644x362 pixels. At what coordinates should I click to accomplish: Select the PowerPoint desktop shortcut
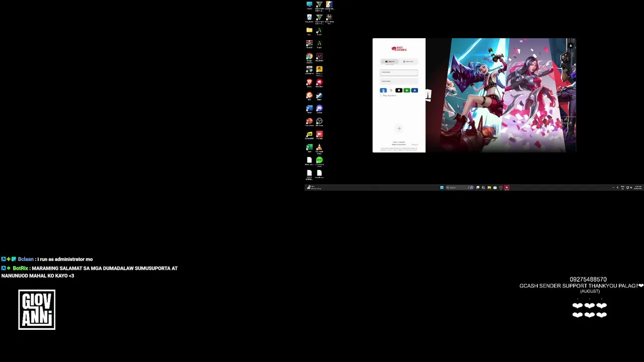(309, 122)
